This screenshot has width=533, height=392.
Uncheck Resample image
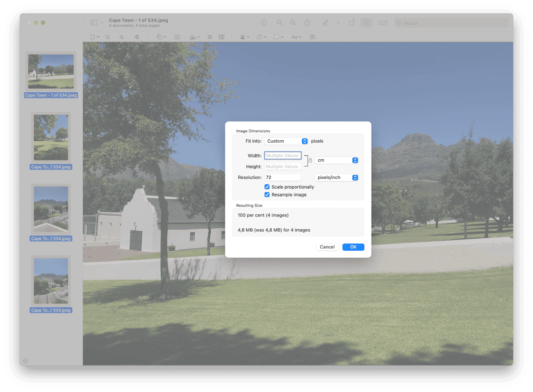(x=267, y=195)
